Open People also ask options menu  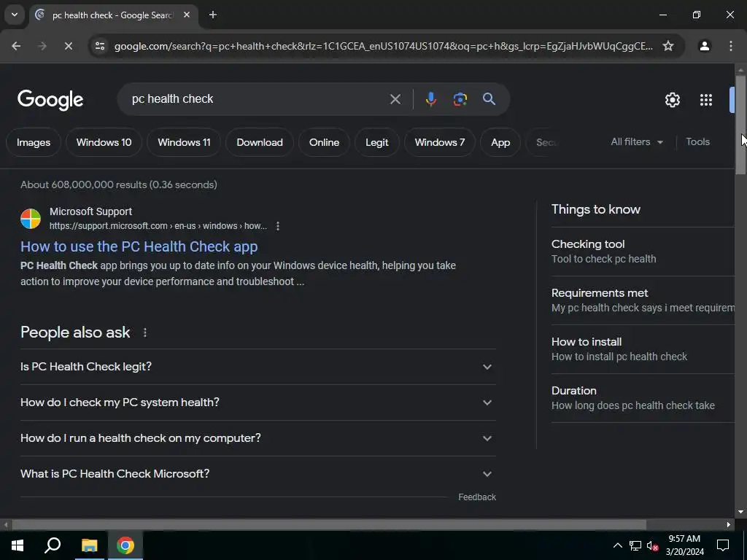pos(145,332)
